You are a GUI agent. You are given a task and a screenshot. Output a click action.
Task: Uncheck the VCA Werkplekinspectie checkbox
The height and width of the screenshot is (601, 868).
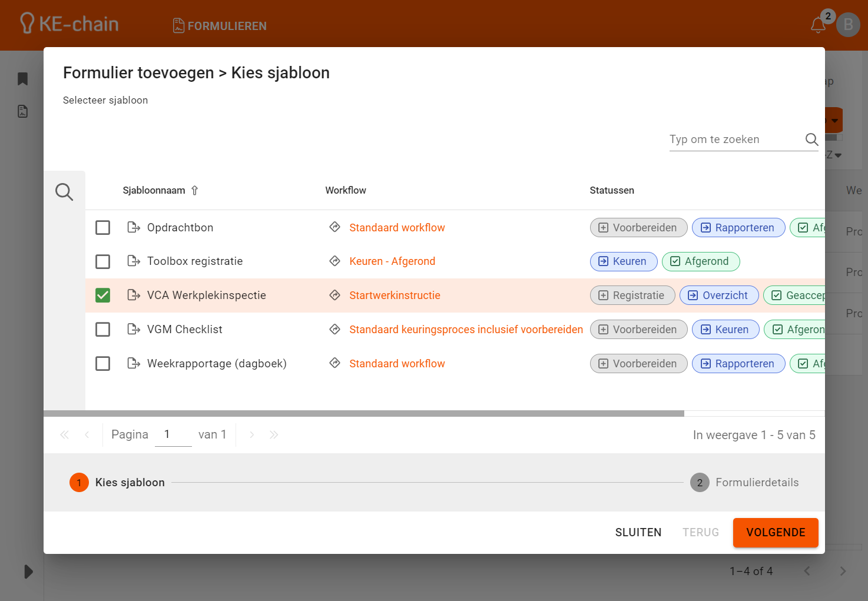point(103,295)
